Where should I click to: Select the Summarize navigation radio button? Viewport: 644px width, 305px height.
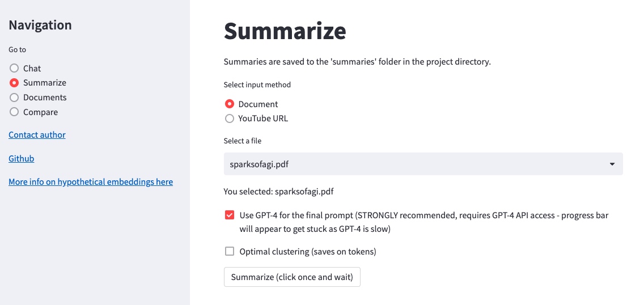(14, 83)
